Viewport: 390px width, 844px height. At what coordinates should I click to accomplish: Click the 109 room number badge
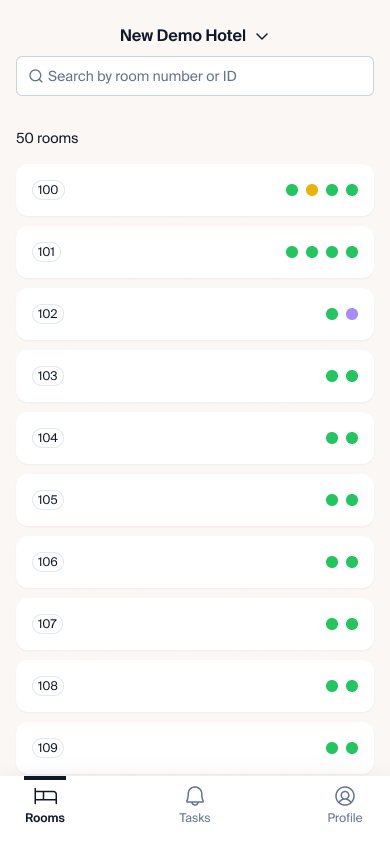point(48,748)
